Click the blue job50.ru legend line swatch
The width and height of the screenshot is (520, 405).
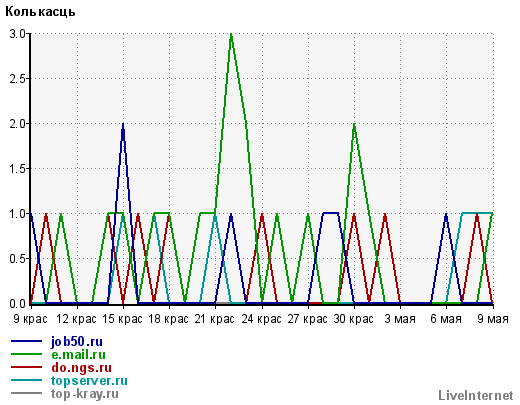click(26, 341)
